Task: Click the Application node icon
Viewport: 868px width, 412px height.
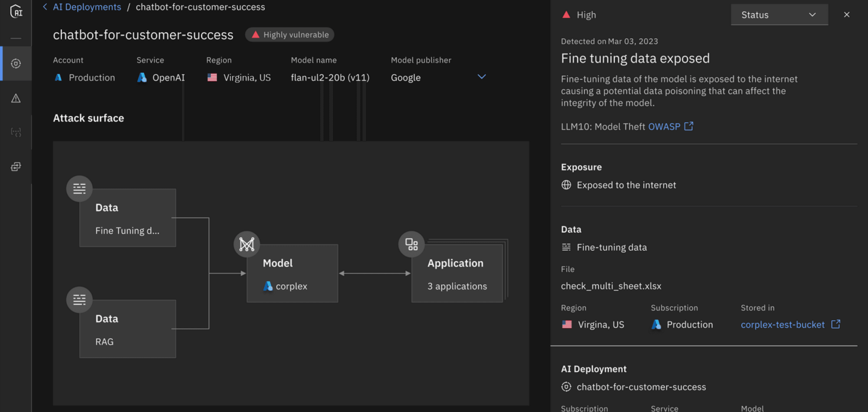Action: pos(411,244)
